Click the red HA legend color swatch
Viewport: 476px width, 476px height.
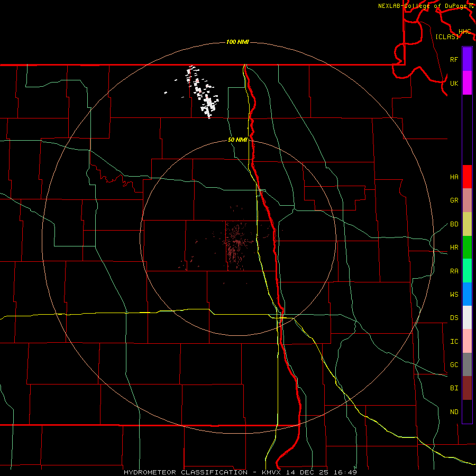pos(467,177)
